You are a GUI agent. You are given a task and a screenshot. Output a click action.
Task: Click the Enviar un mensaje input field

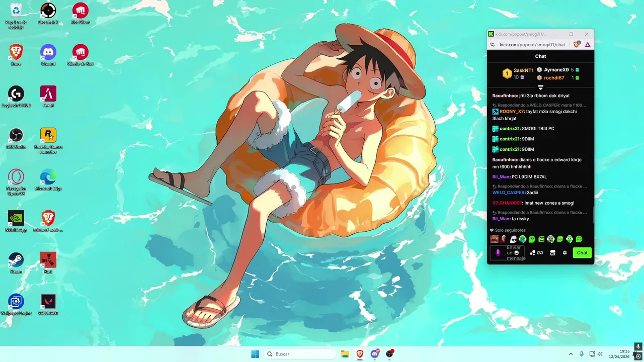[x=508, y=253]
